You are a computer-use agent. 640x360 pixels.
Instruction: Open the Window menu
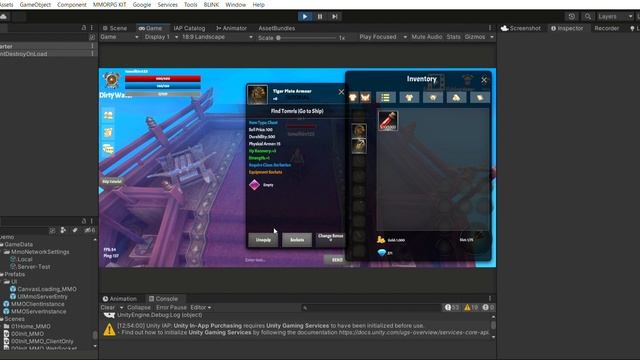[x=236, y=4]
